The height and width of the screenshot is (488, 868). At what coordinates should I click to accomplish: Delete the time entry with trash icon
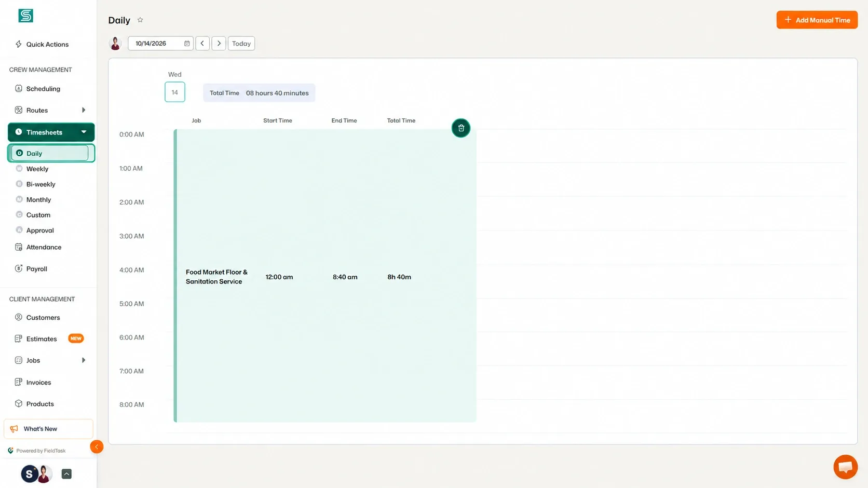pyautogui.click(x=461, y=128)
